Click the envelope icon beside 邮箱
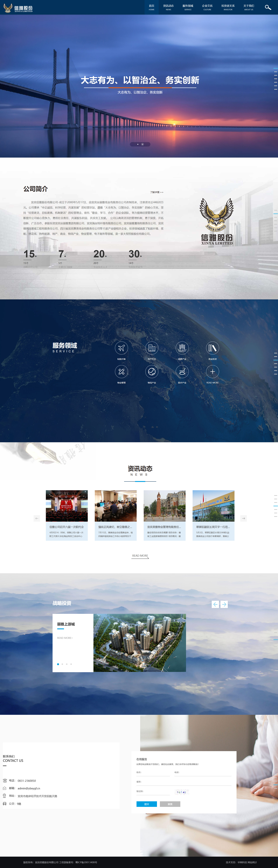This screenshot has width=278, height=868. click(5, 788)
